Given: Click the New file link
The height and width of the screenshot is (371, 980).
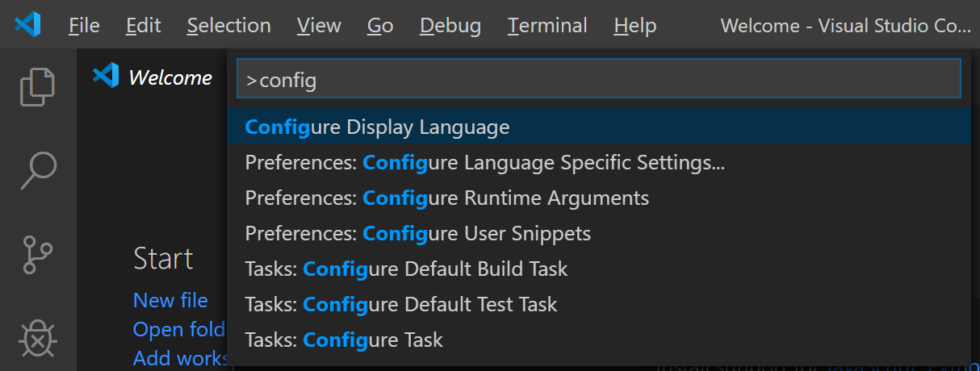Looking at the screenshot, I should coord(170,301).
